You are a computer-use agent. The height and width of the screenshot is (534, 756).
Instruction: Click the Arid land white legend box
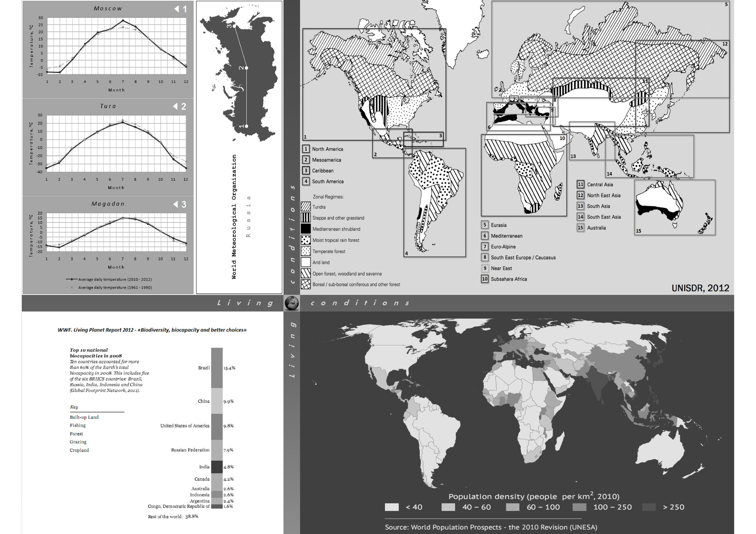(306, 262)
